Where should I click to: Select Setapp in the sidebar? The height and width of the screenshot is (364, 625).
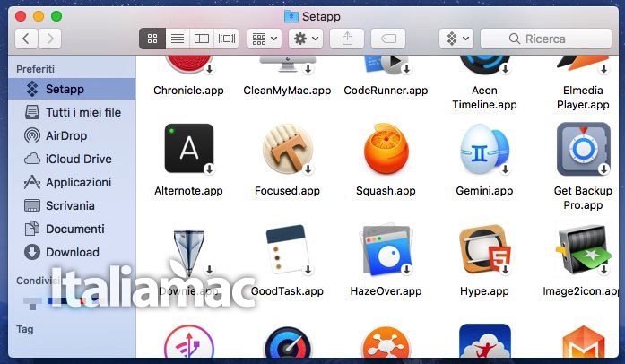pyautogui.click(x=72, y=89)
